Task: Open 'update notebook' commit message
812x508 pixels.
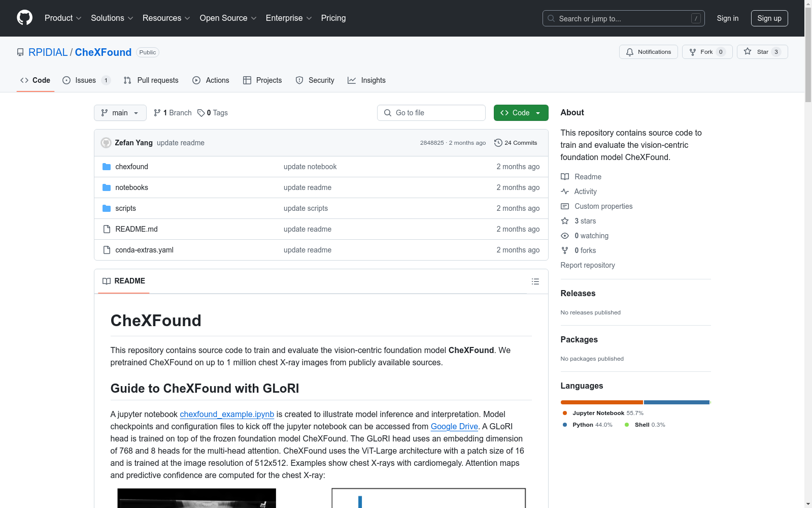Action: tap(310, 167)
